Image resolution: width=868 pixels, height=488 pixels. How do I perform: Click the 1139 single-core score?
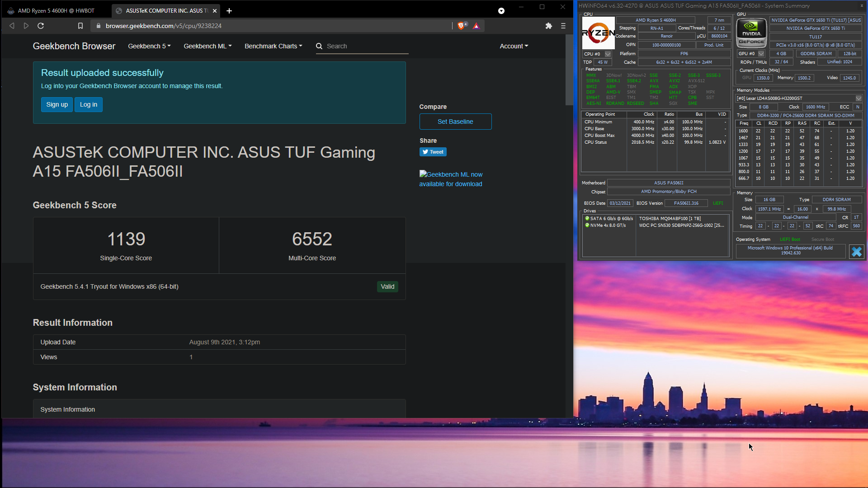click(x=126, y=239)
